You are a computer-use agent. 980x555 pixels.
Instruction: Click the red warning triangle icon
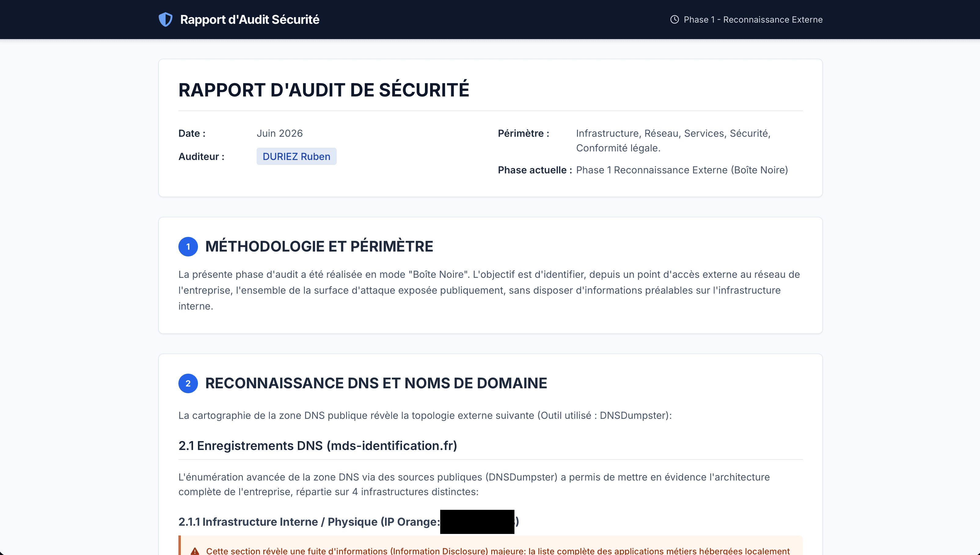195,551
